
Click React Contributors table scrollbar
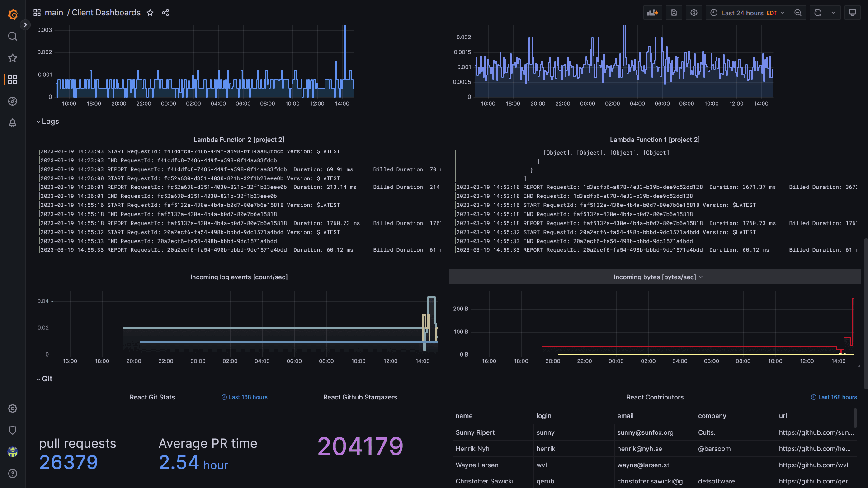855,418
